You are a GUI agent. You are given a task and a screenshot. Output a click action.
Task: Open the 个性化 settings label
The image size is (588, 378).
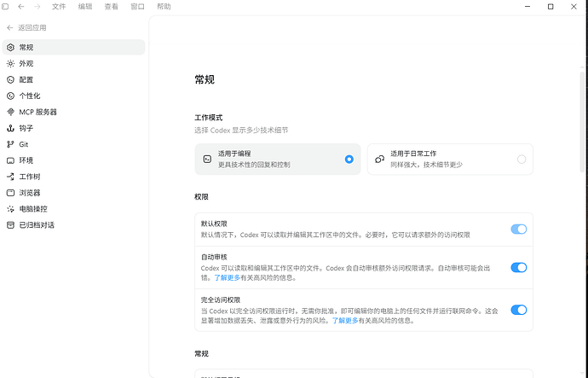point(30,96)
